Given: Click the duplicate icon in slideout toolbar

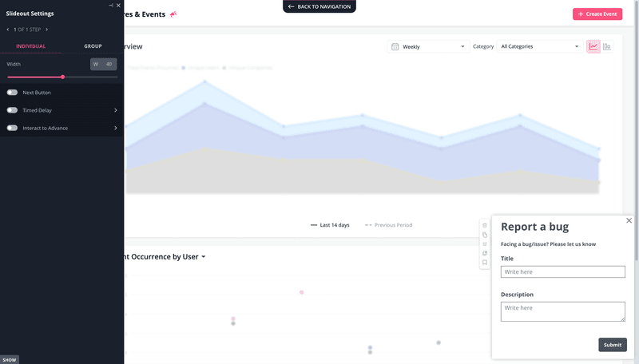Looking at the screenshot, I should [485, 253].
